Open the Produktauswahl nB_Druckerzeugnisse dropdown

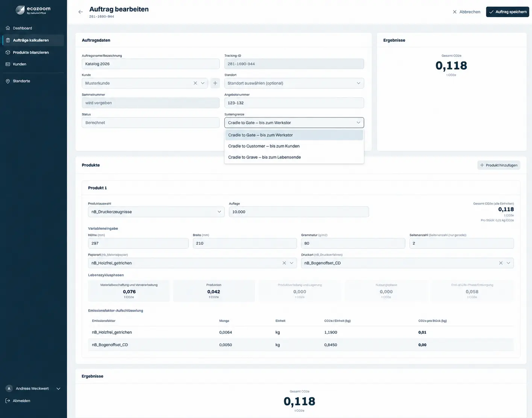coord(156,212)
